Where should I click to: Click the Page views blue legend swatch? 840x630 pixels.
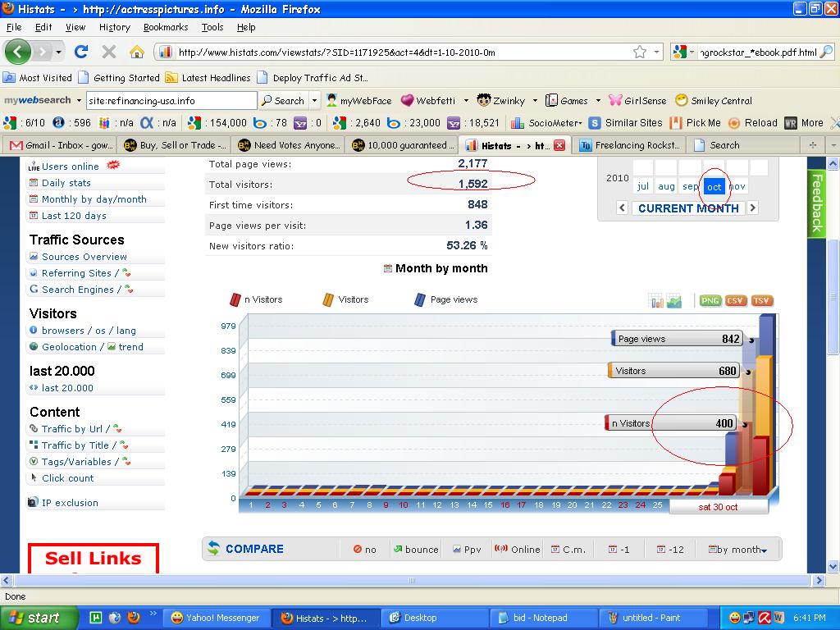419,299
